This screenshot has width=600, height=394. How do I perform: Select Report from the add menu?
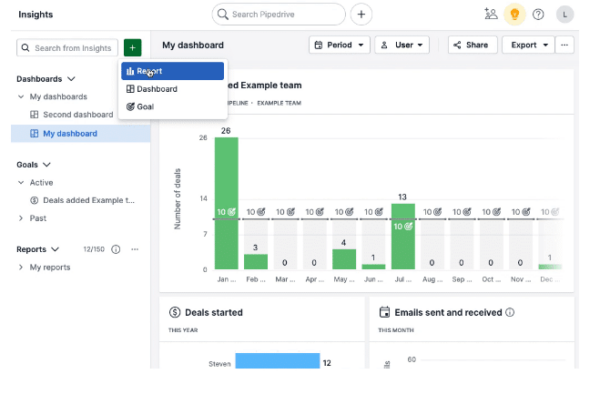point(173,71)
